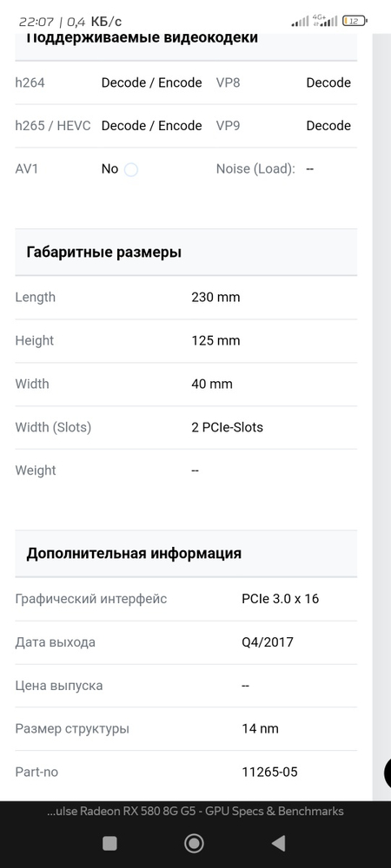Click the 2 PCIe-Slots width value

[x=227, y=427]
